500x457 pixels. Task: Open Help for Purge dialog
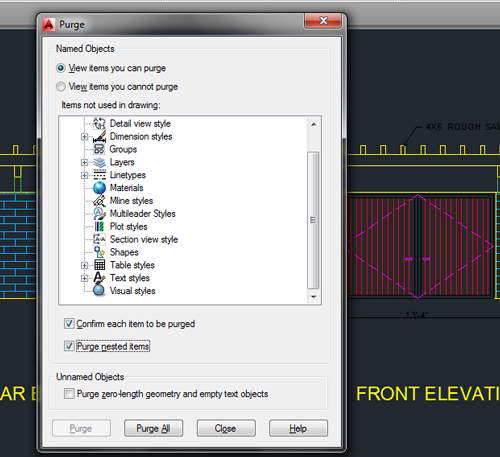(298, 428)
